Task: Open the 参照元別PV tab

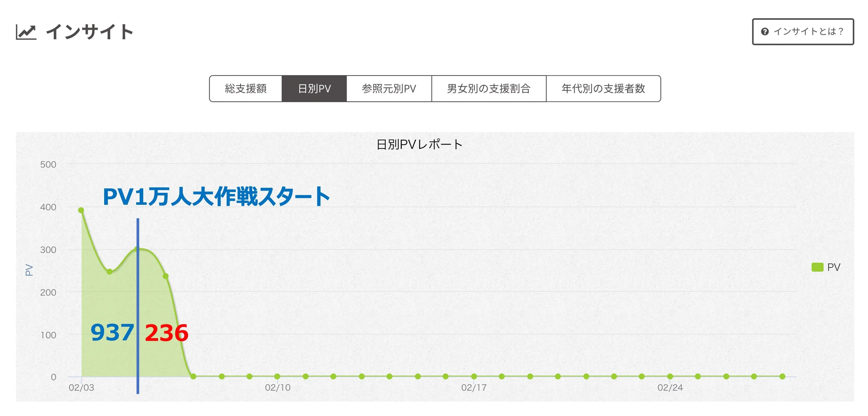Action: (389, 89)
